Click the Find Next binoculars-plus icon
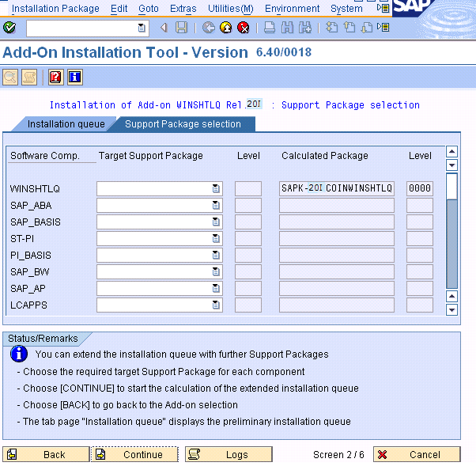This screenshot has width=476, height=470. coord(304,28)
